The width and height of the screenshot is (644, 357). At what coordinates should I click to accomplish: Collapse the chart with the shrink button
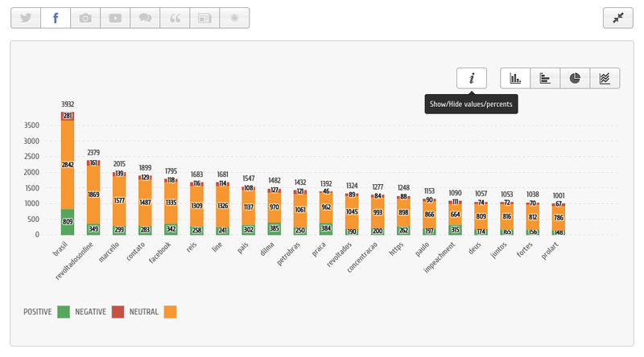pos(617,18)
